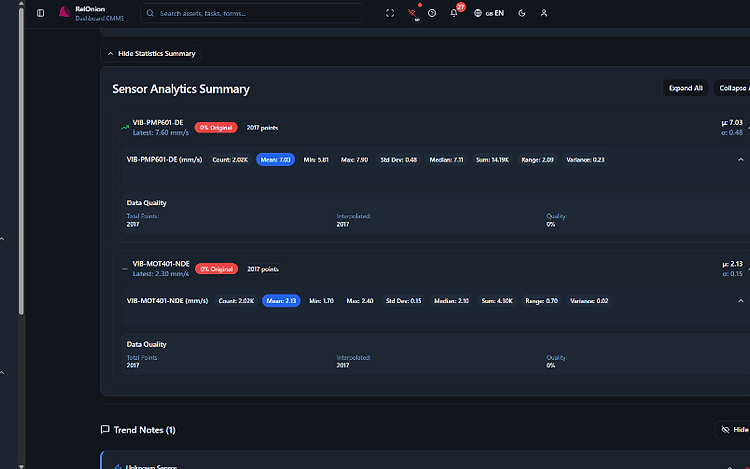Click the left panel vertical scrollbar thumb

(x=21, y=161)
